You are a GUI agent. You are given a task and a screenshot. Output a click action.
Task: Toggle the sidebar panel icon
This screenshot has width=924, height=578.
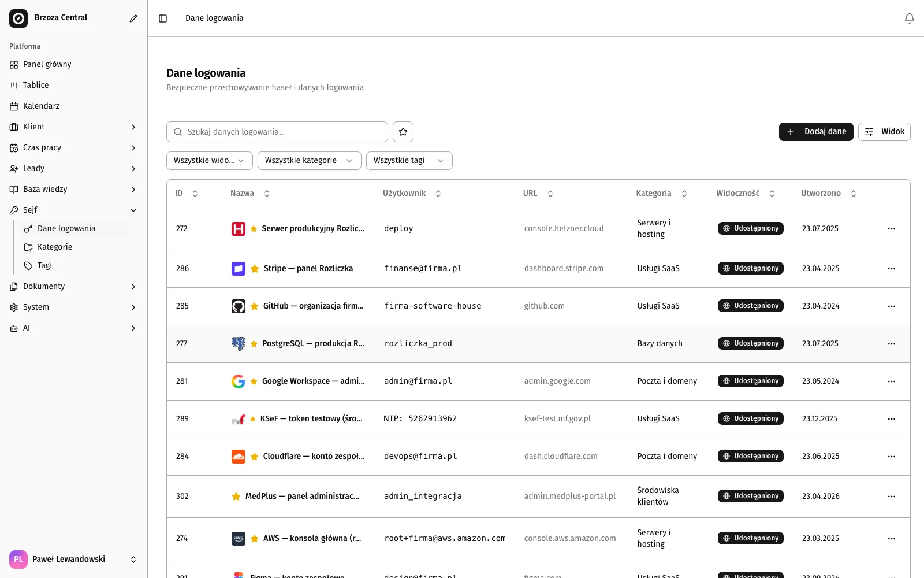163,18
